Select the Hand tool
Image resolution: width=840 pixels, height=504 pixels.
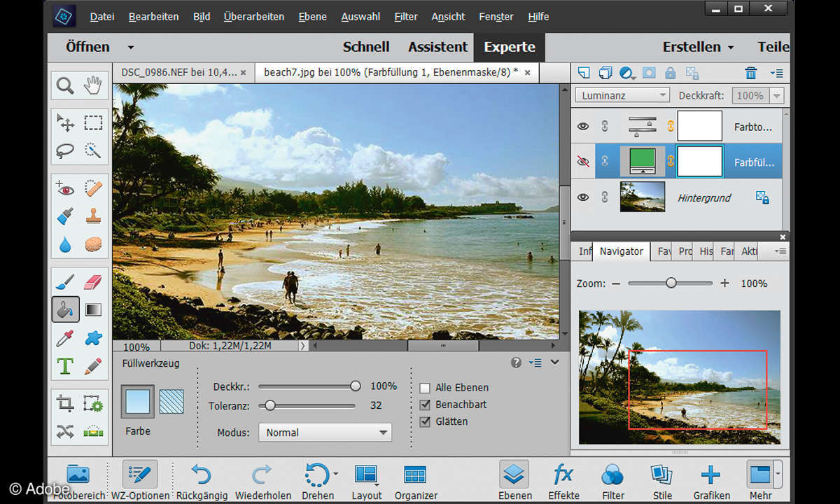tap(92, 86)
